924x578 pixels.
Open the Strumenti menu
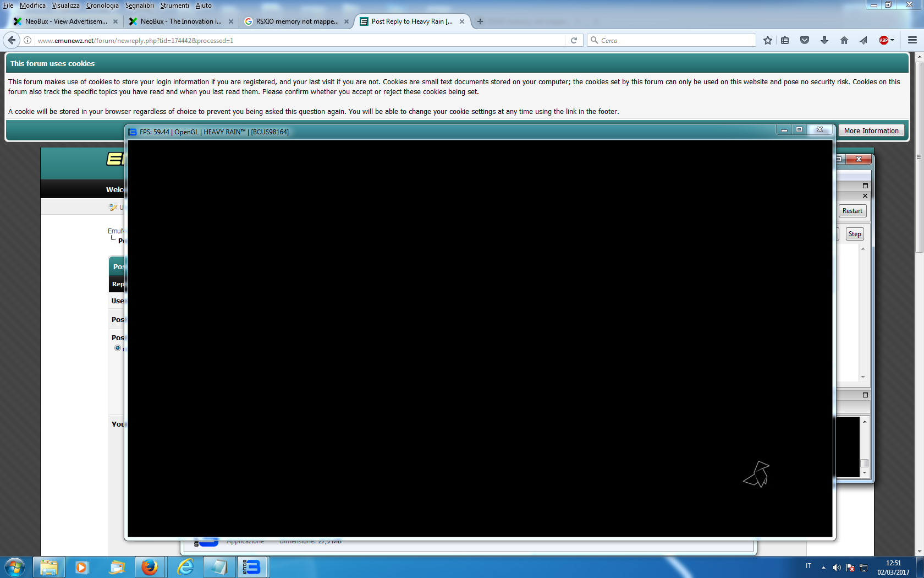tap(174, 6)
